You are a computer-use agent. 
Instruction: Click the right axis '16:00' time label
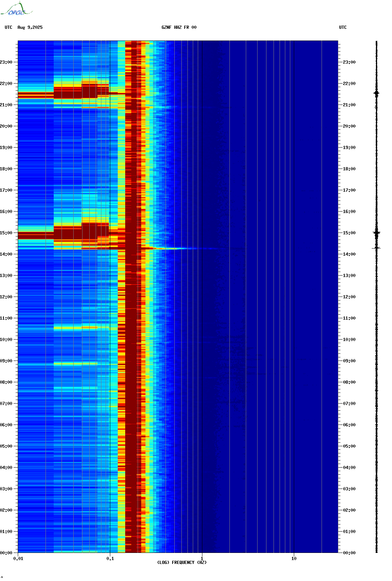(x=349, y=212)
